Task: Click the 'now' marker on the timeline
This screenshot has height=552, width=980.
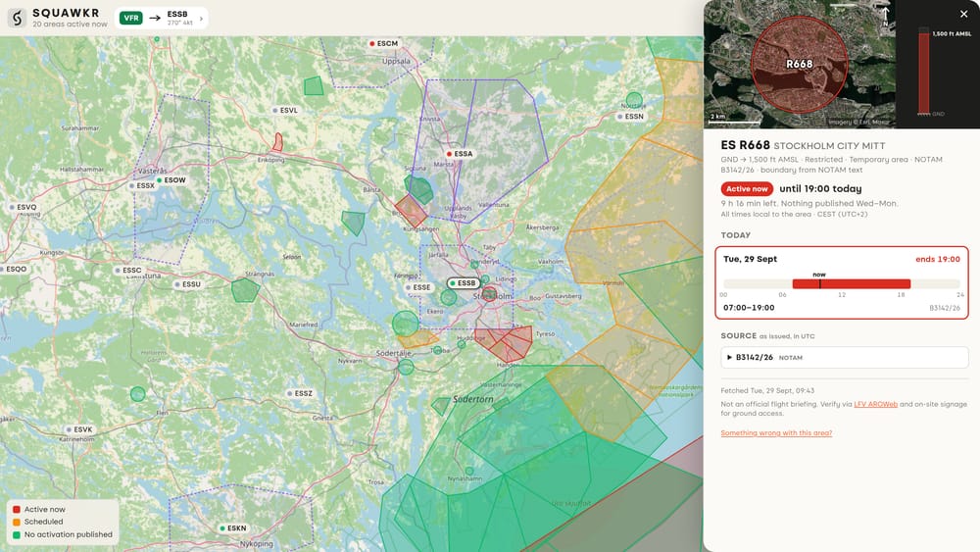Action: click(819, 278)
